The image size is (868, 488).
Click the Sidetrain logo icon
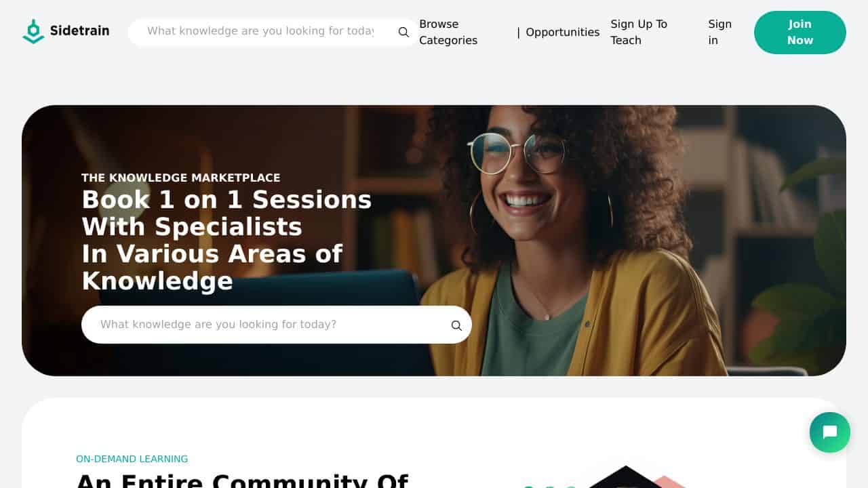pyautogui.click(x=33, y=31)
